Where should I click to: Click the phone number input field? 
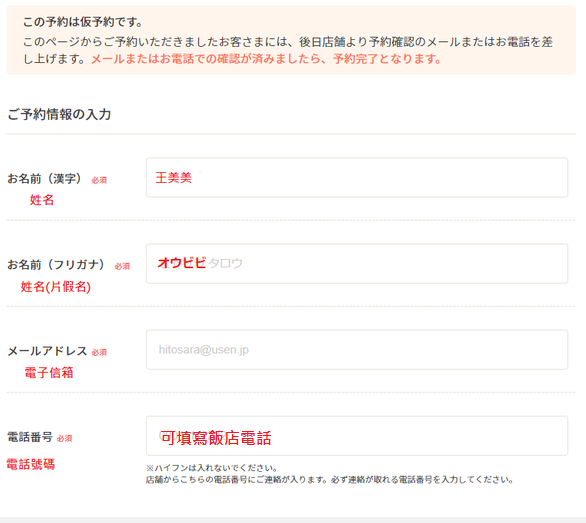click(x=357, y=436)
